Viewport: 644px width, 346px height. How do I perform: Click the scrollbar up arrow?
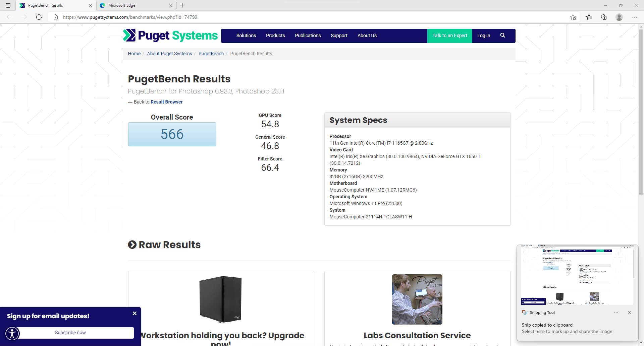point(641,26)
